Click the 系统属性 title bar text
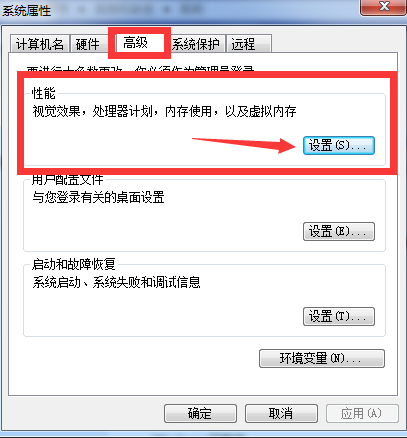407x438 pixels. point(27,10)
